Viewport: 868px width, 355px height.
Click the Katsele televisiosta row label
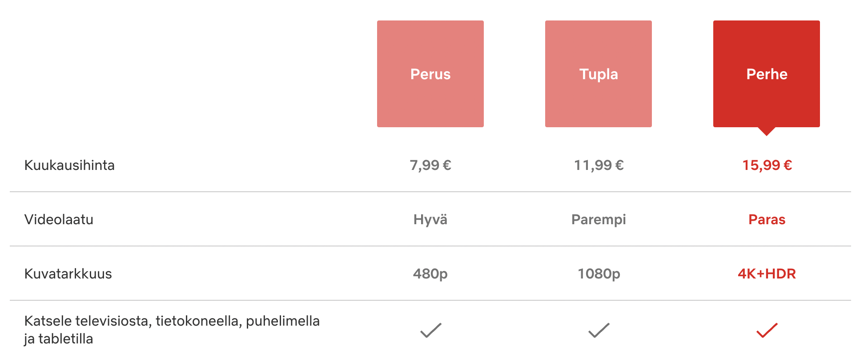[172, 330]
